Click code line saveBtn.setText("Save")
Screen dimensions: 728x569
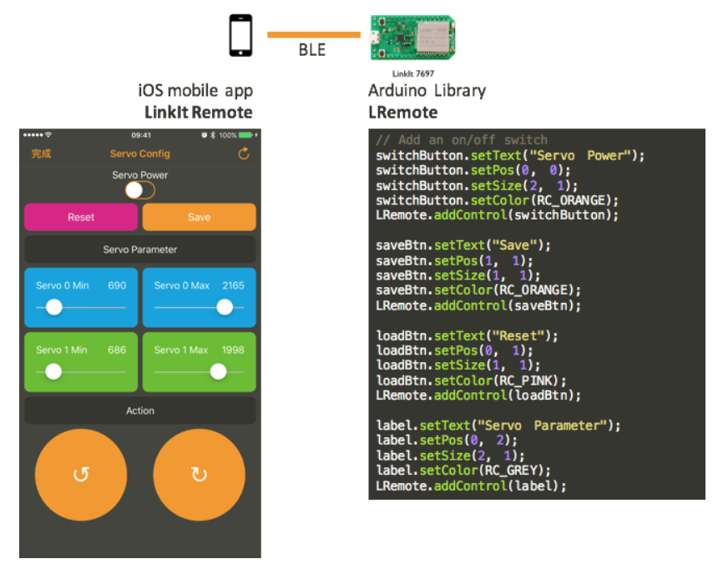463,245
